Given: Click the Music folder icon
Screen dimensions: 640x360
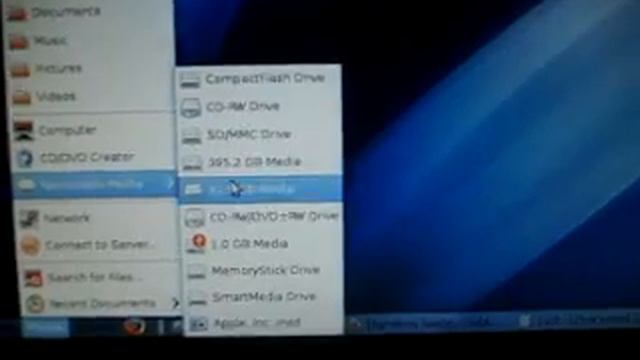Looking at the screenshot, I should [18, 42].
